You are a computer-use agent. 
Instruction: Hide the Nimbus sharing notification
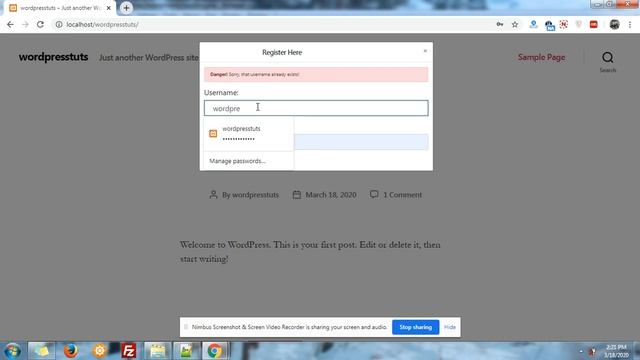450,327
